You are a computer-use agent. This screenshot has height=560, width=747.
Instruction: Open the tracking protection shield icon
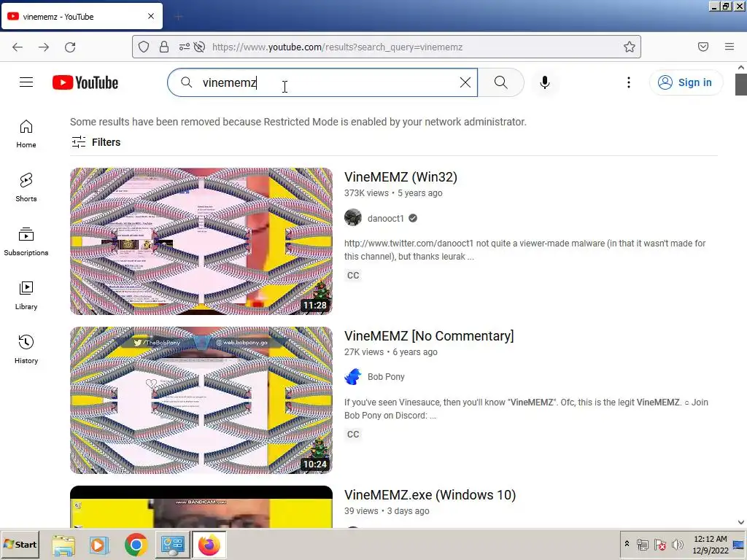(x=144, y=47)
